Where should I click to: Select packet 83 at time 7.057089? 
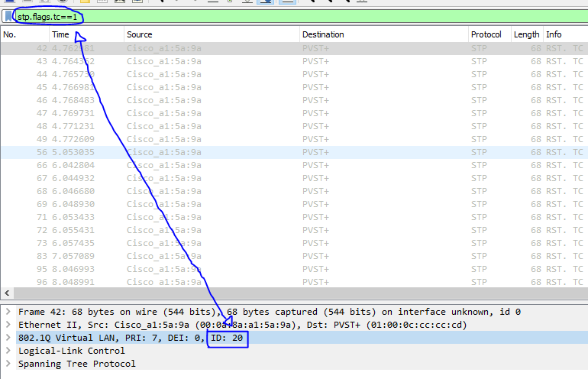pos(294,256)
